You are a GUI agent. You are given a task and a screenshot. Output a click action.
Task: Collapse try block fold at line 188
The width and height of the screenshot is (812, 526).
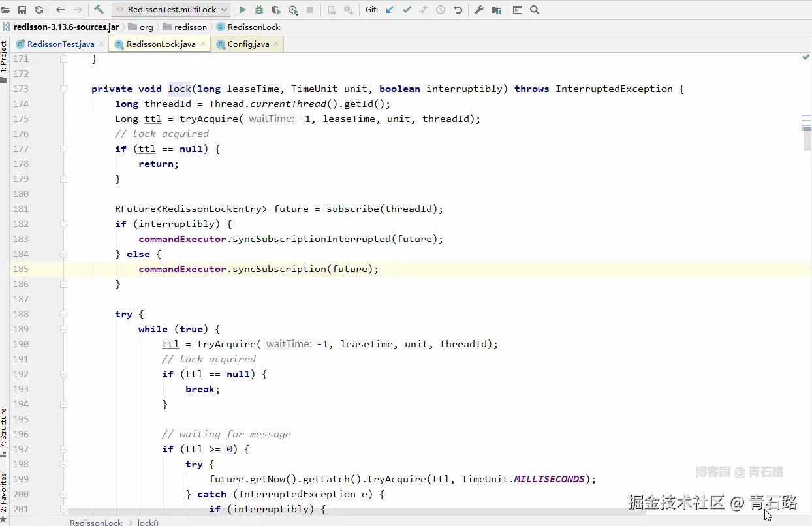(x=64, y=314)
